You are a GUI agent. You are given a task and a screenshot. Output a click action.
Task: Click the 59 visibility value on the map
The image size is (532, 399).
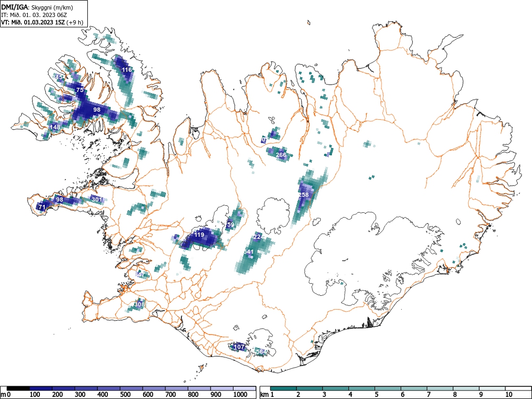coord(230,225)
